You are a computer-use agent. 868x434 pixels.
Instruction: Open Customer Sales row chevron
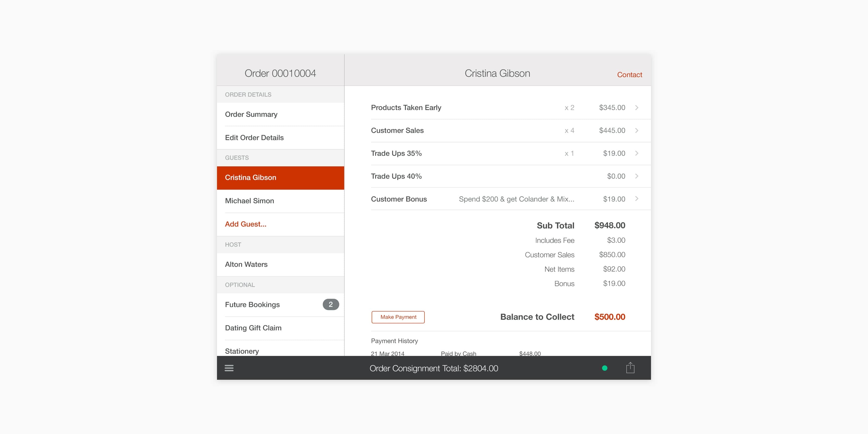pyautogui.click(x=637, y=130)
